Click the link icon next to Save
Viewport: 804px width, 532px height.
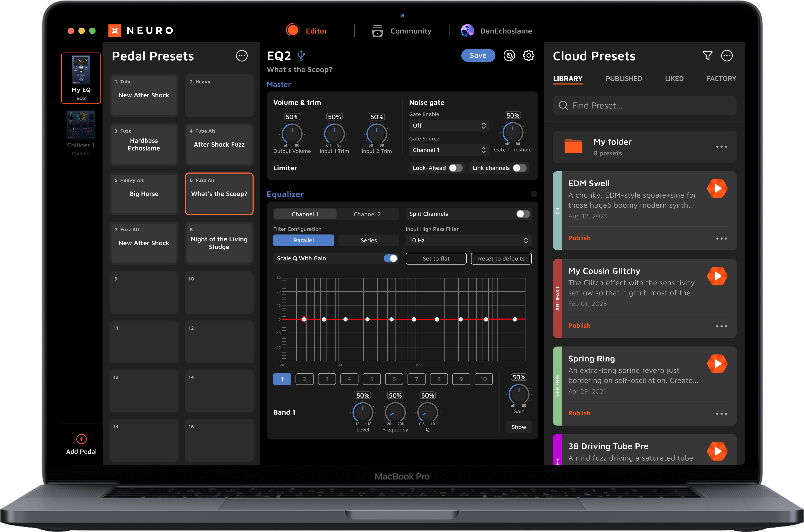click(x=509, y=55)
